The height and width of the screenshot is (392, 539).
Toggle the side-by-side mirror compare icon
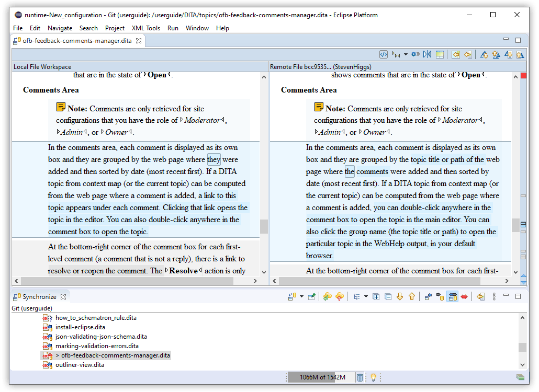tap(428, 54)
